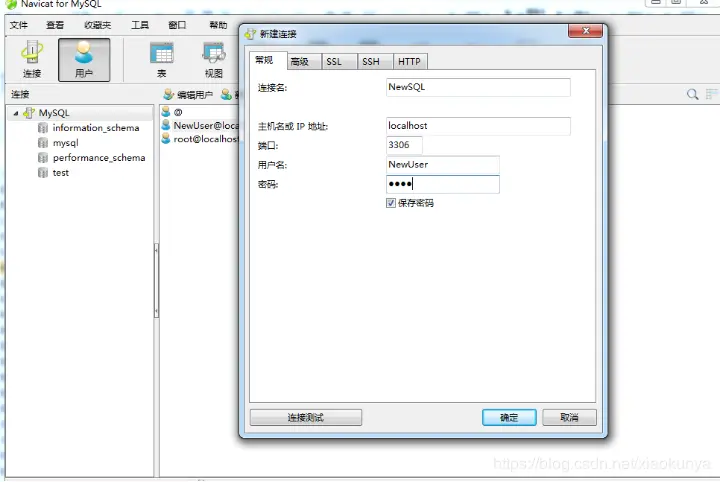This screenshot has height=482, width=720.
Task: Open the Window (窗口) menu
Action: [x=177, y=25]
